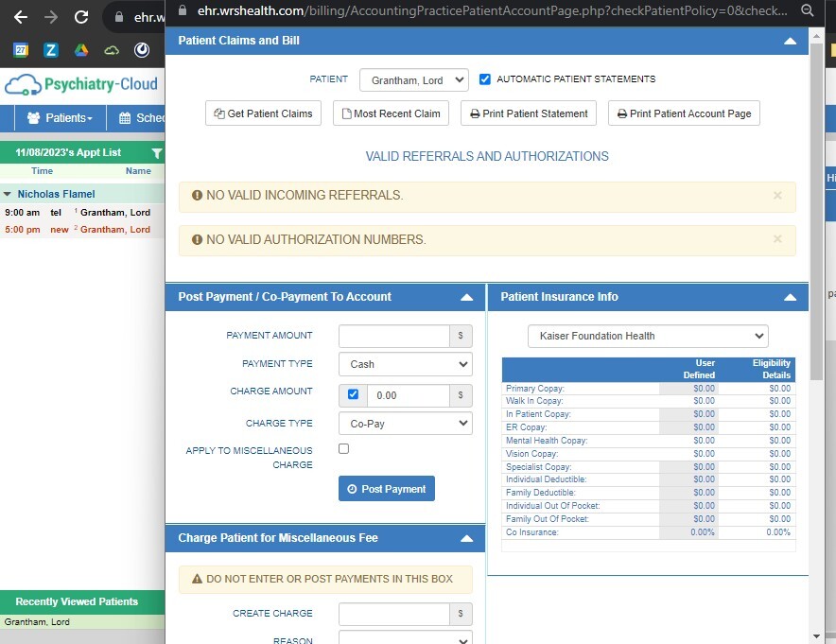
Task: Select the 5:00 pm Grantham, Lord appointment
Action: (x=114, y=230)
